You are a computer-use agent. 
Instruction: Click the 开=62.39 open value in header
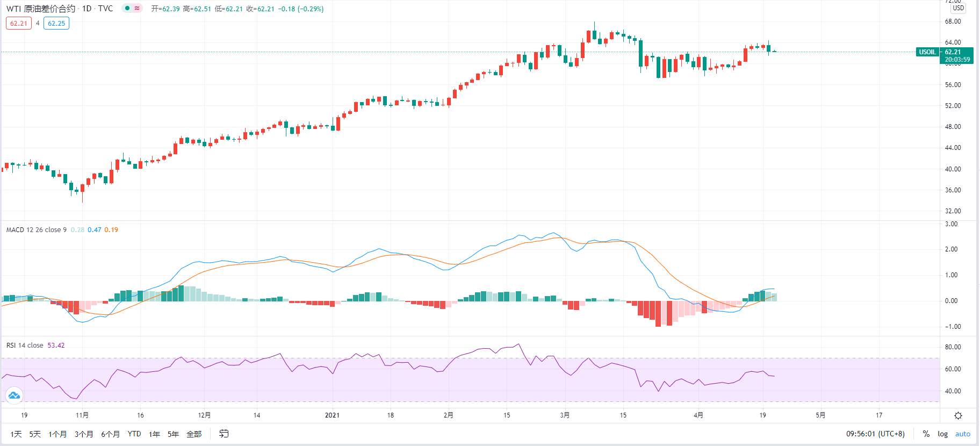click(165, 9)
